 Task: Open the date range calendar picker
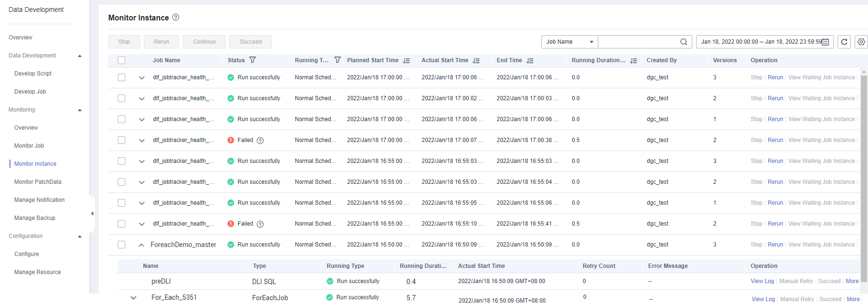pyautogui.click(x=825, y=42)
